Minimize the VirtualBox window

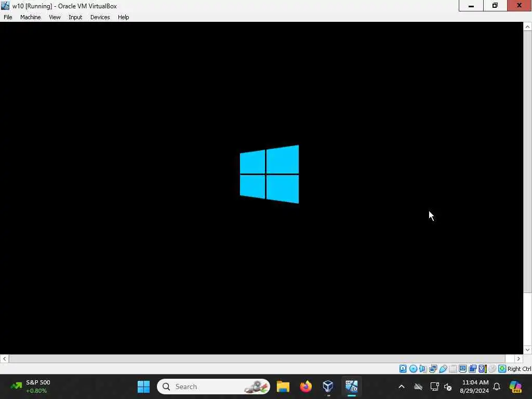tap(471, 6)
